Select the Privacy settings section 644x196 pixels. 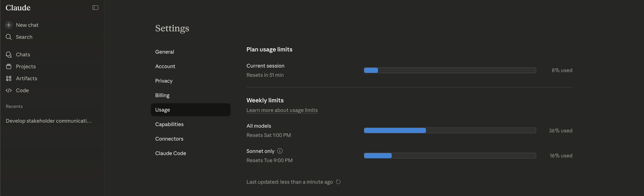pyautogui.click(x=164, y=81)
